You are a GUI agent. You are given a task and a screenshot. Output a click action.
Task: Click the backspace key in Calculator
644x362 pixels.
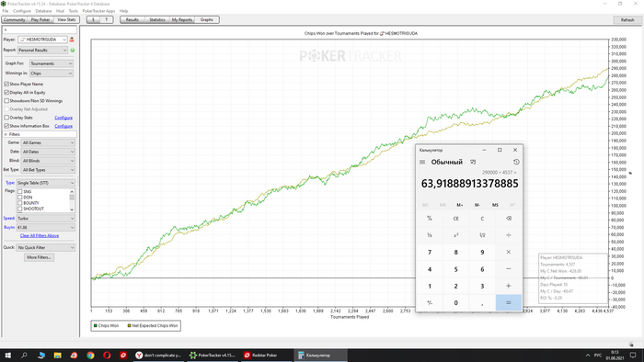pos(509,218)
